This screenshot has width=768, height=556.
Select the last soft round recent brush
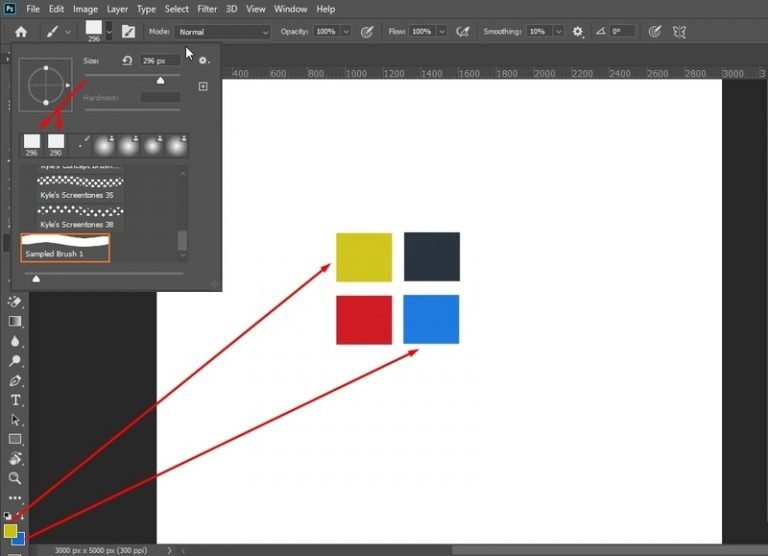coord(176,145)
